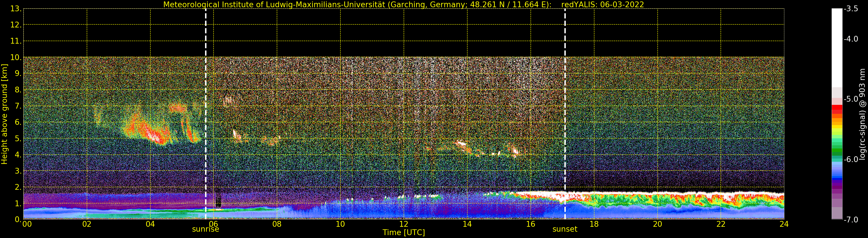
Task: Click time axis tick '12' on horizontal axis
Action: coord(404,224)
